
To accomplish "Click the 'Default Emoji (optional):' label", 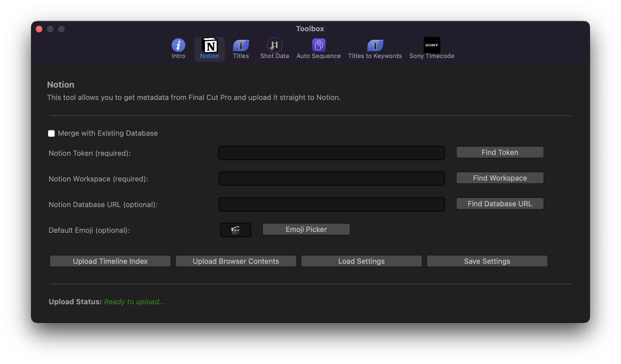I will (x=89, y=230).
